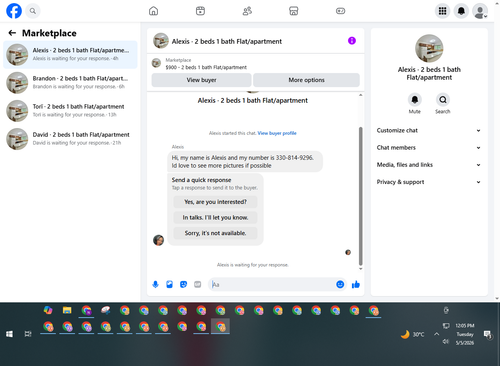
Task: Click the chat header title 'Alexis - 2 beds 1 bath'
Action: click(x=227, y=41)
